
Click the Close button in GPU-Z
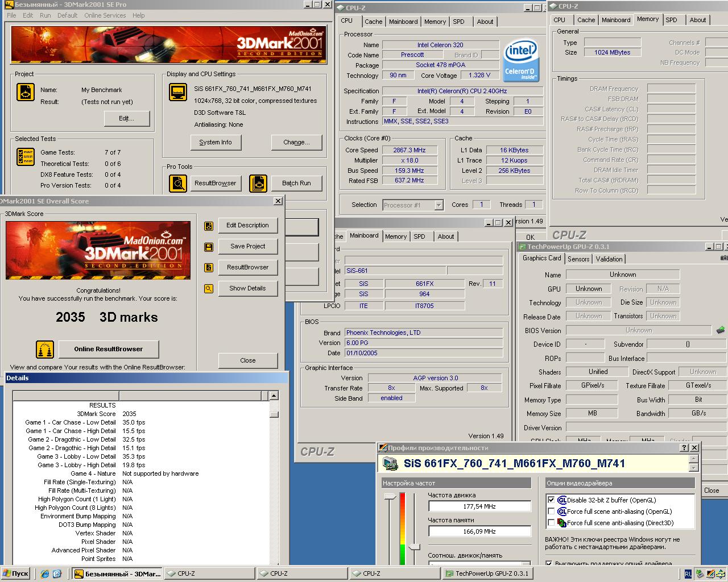tap(712, 490)
